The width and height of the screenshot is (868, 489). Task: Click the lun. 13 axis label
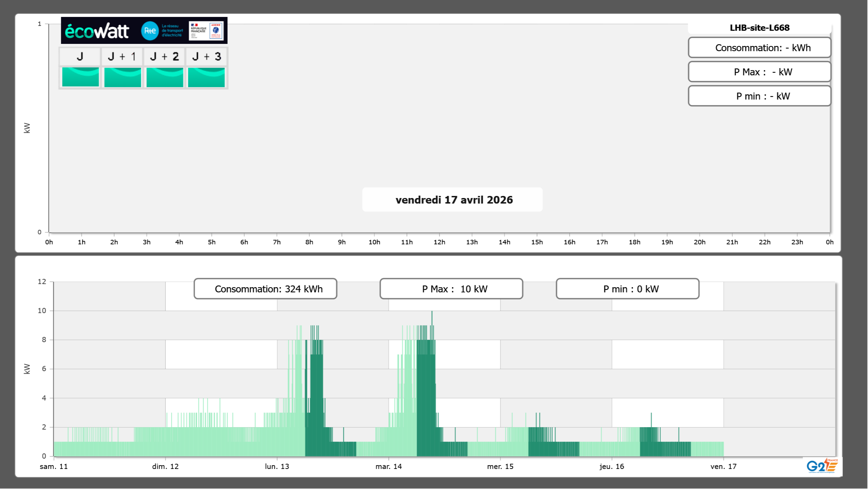click(277, 467)
